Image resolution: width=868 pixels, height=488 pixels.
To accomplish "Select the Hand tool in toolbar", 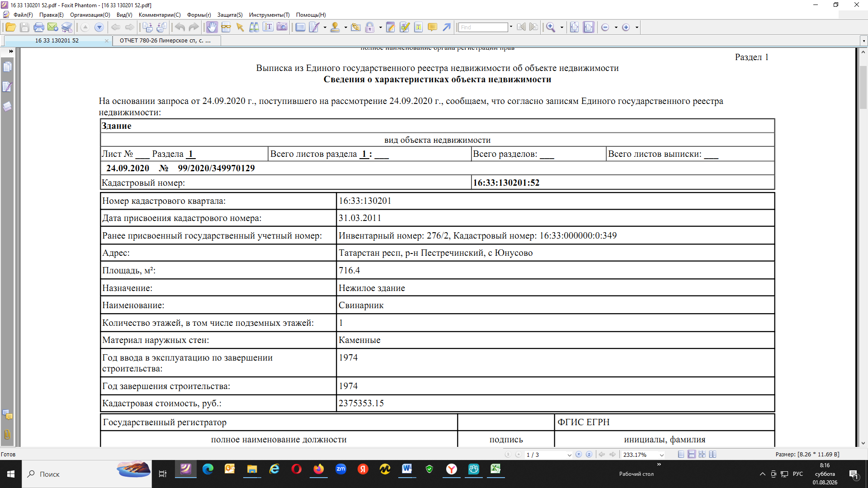I will point(212,28).
